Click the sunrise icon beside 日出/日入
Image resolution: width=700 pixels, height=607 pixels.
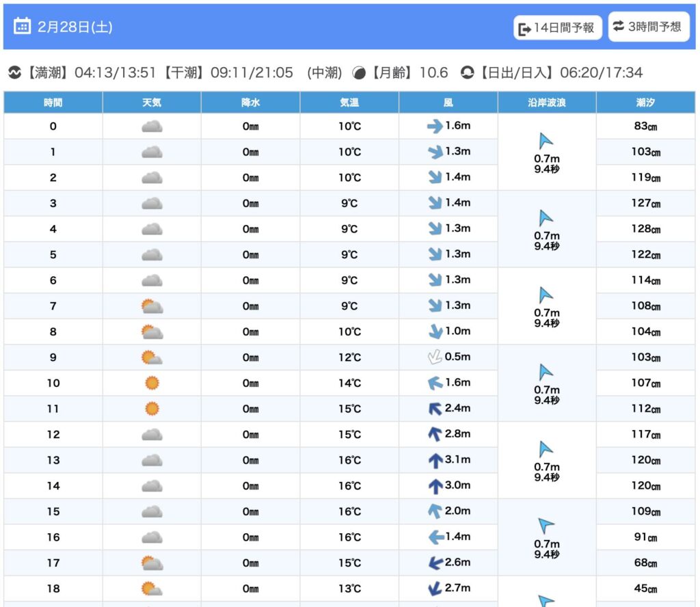pos(468,72)
